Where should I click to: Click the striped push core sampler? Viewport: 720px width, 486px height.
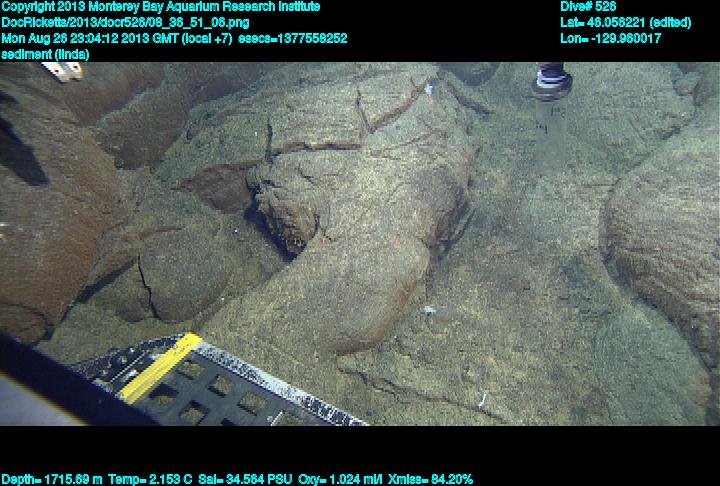click(551, 80)
